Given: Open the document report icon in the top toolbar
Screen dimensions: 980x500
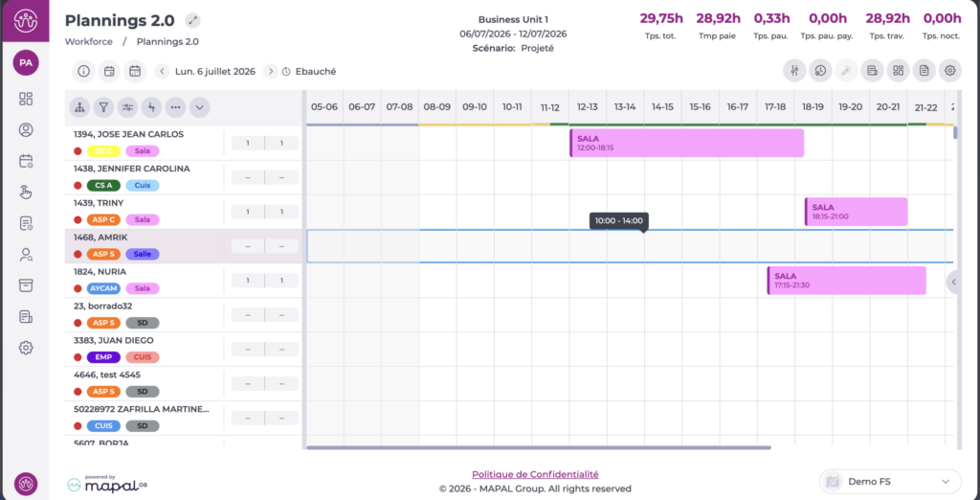Looking at the screenshot, I should click(924, 71).
